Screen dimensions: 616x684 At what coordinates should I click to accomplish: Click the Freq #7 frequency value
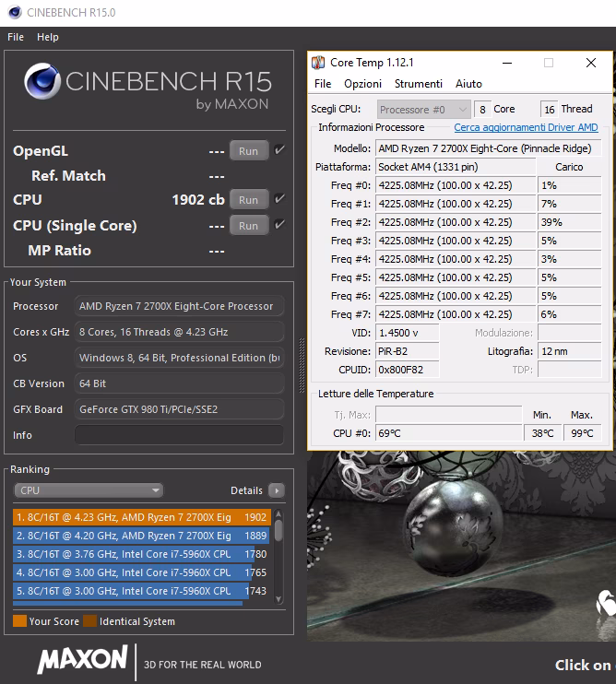[456, 314]
